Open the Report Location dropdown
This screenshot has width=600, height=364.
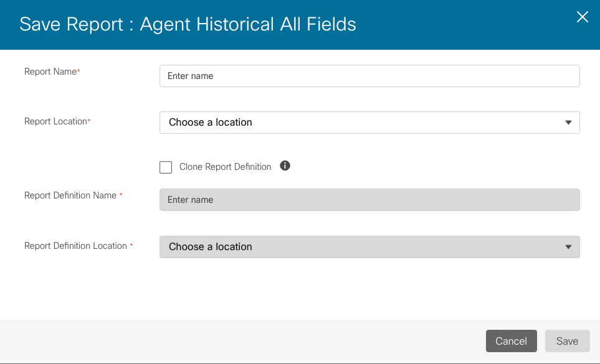pyautogui.click(x=369, y=123)
